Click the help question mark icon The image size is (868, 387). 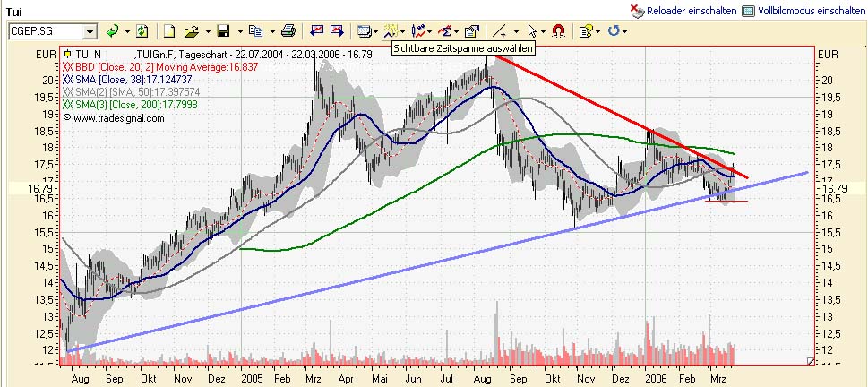click(x=585, y=31)
